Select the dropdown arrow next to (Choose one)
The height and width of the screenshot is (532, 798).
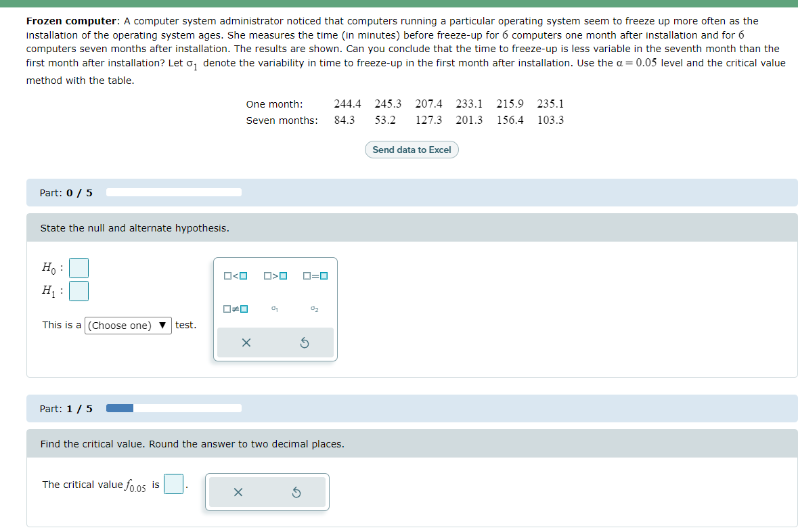click(162, 325)
